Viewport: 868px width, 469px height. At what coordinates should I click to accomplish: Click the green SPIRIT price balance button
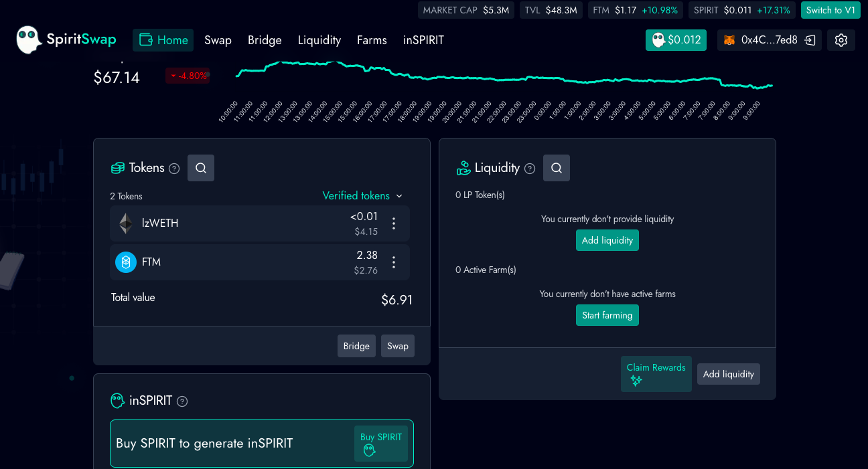(676, 40)
